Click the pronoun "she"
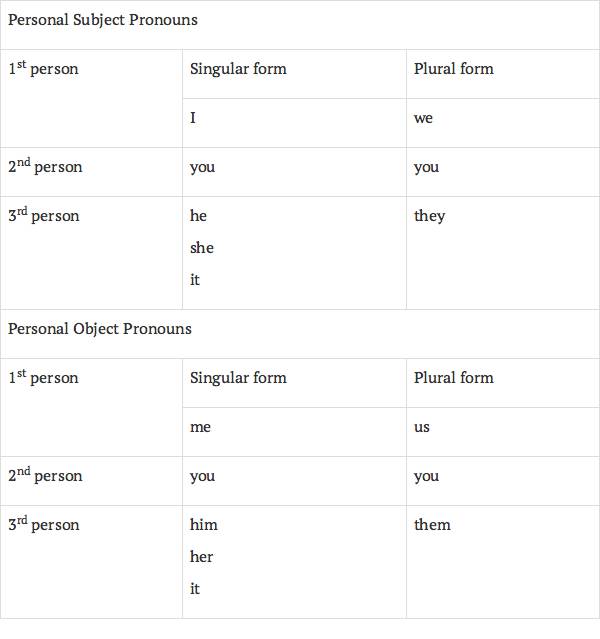This screenshot has height=639, width=600. pos(202,248)
